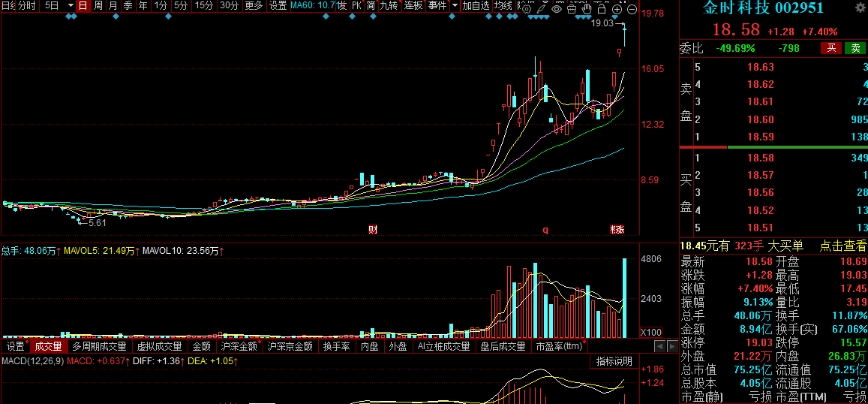Select the 日 daily K-line period
The width and height of the screenshot is (868, 404).
pos(83,6)
